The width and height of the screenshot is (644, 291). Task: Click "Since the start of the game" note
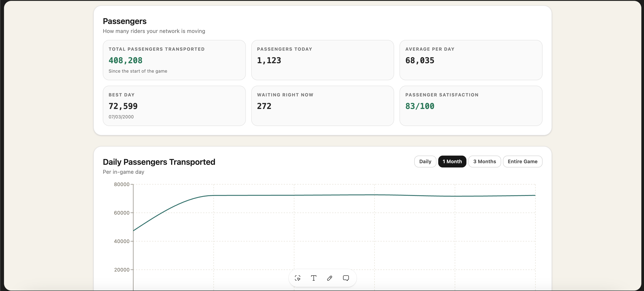point(138,71)
